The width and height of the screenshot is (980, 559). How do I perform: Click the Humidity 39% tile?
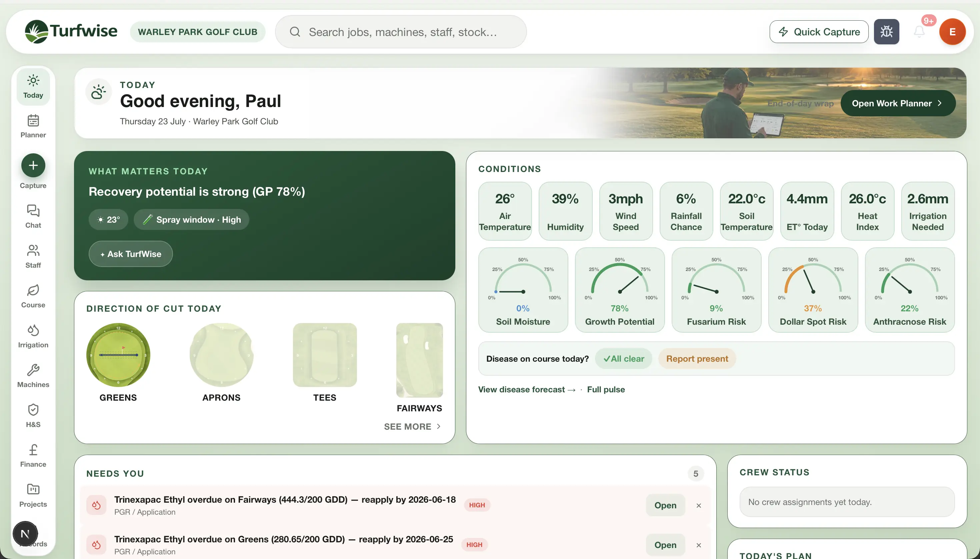(x=565, y=211)
